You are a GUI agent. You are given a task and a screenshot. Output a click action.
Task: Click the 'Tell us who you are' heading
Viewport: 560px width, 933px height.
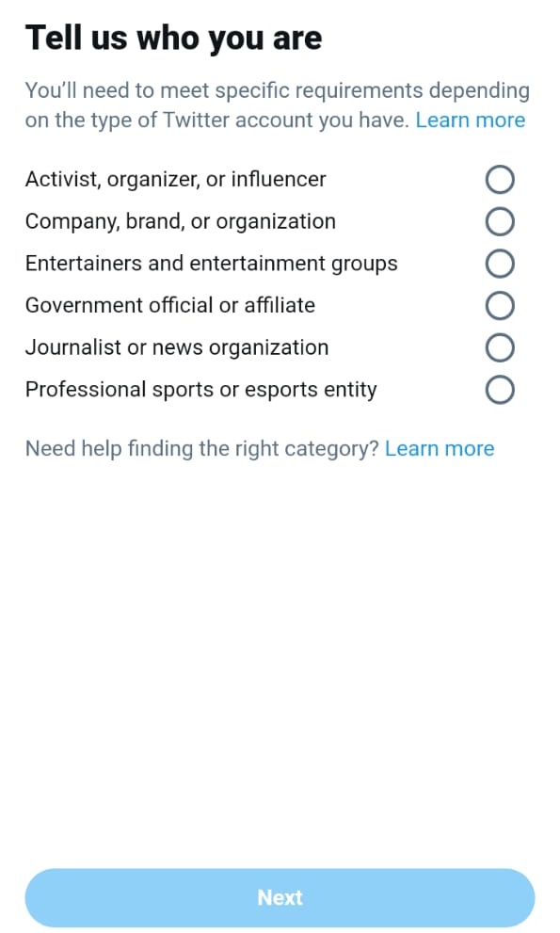coord(173,38)
